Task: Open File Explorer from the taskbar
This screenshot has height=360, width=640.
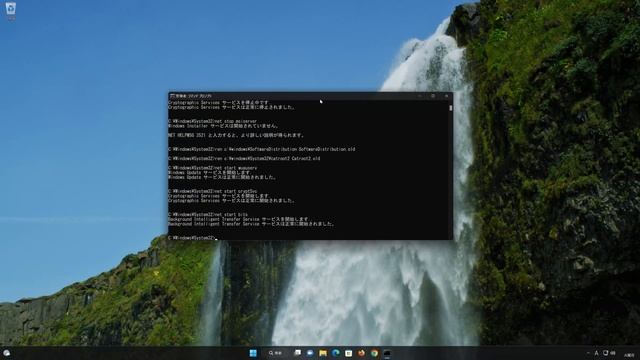Action: [x=323, y=353]
